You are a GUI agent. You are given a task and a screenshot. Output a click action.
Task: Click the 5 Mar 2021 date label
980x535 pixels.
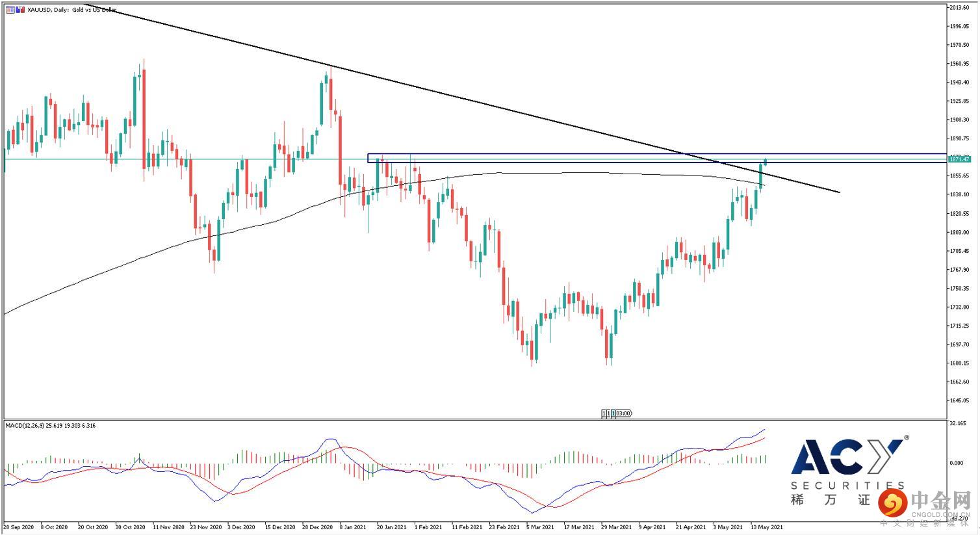[541, 527]
